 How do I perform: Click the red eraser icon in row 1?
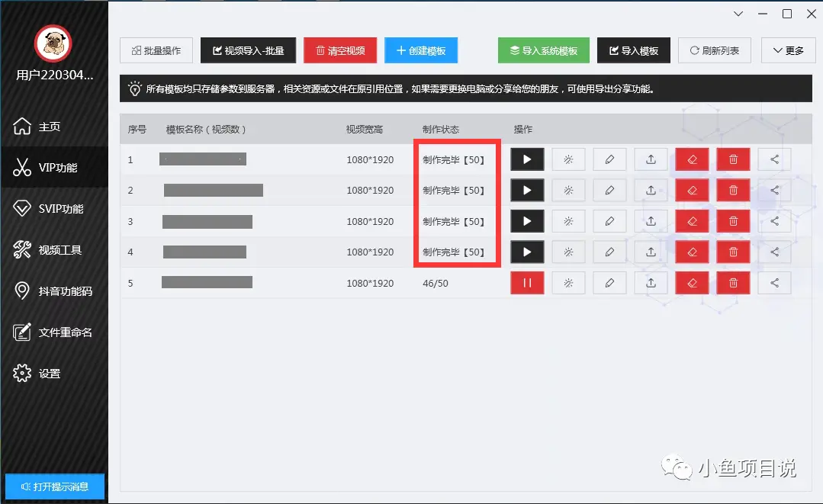coord(693,159)
